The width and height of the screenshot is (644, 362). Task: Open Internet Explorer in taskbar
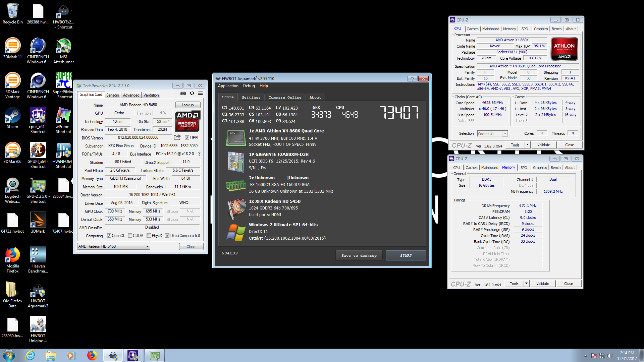tap(30, 355)
